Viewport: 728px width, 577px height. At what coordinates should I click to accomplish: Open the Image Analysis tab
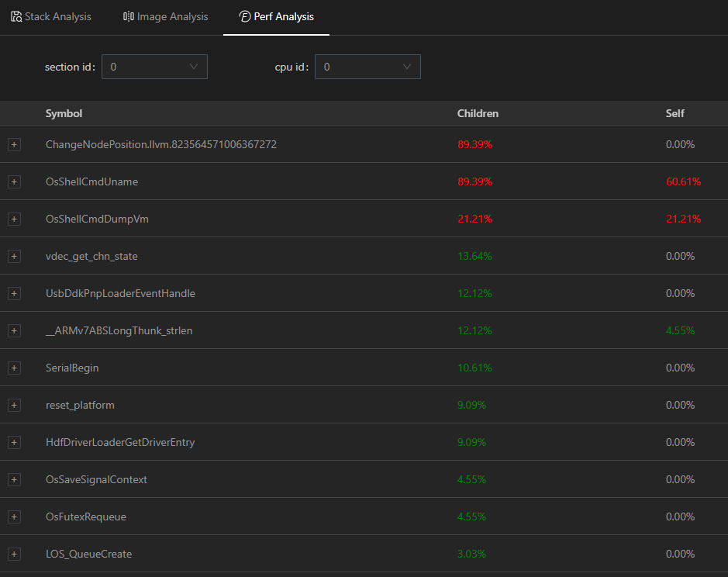pos(165,17)
